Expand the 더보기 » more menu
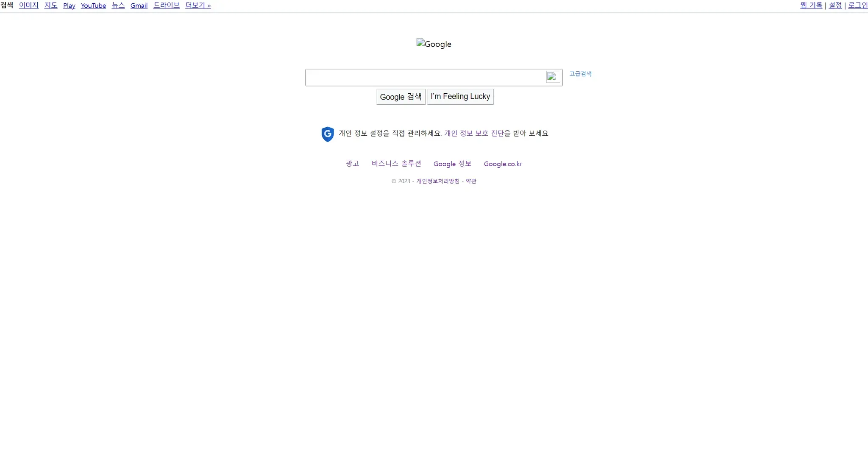 pyautogui.click(x=198, y=6)
